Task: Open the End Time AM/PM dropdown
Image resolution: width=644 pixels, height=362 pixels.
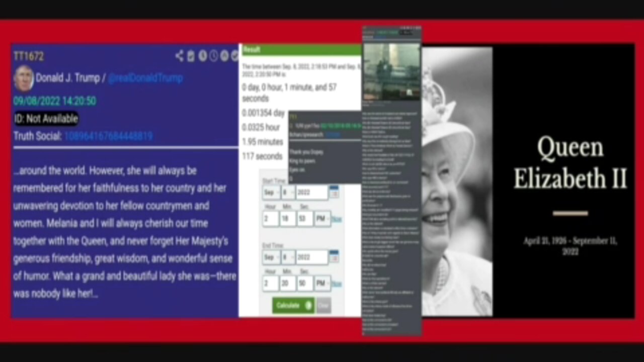Action: point(322,284)
